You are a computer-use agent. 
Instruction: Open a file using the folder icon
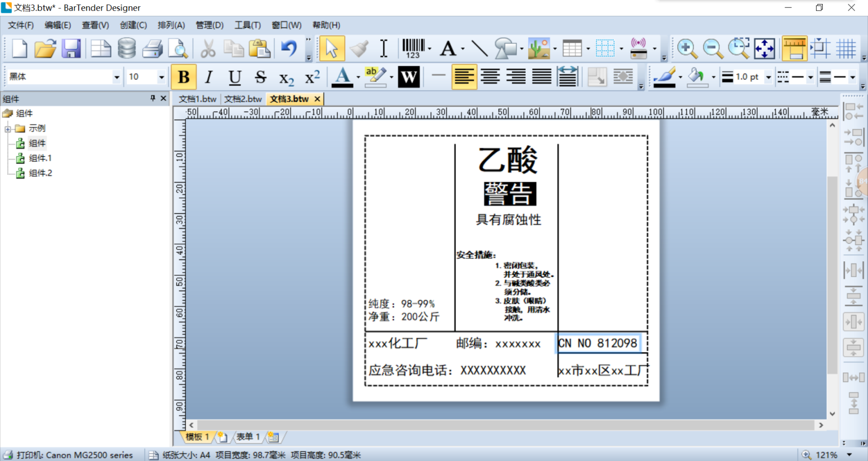[45, 49]
